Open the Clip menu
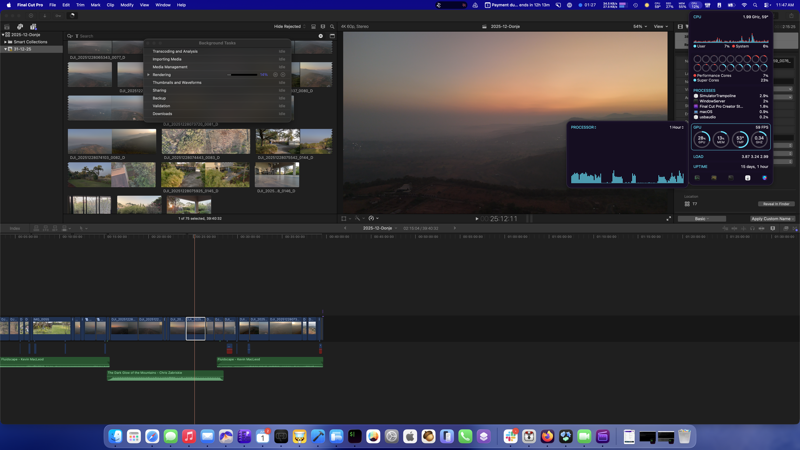The height and width of the screenshot is (450, 800). (x=110, y=5)
